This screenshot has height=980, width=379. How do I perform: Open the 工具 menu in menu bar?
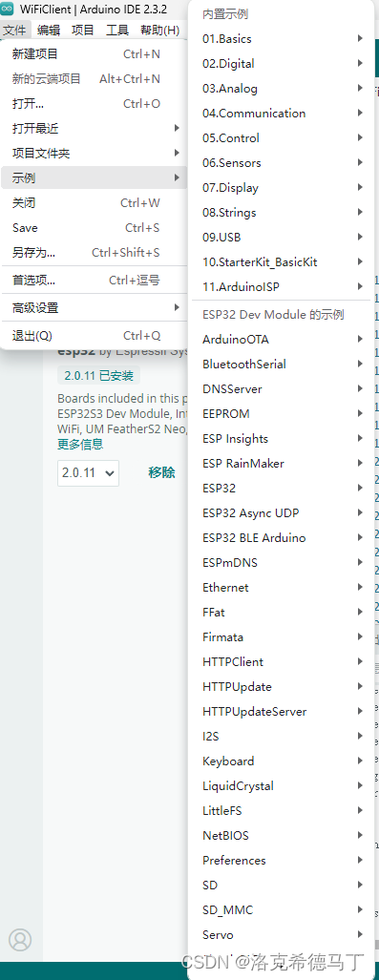click(x=117, y=30)
